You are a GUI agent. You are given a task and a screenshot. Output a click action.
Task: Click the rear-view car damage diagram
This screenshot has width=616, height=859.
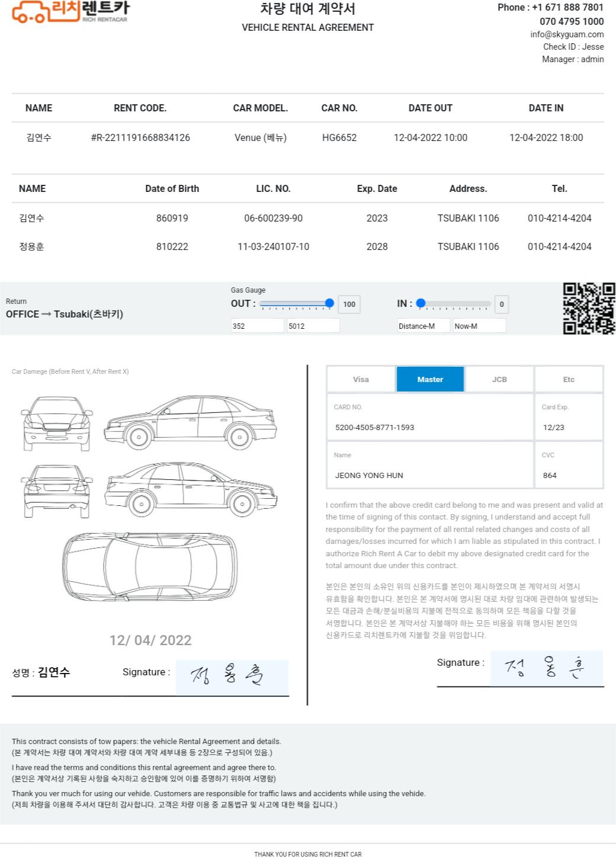pyautogui.click(x=57, y=491)
